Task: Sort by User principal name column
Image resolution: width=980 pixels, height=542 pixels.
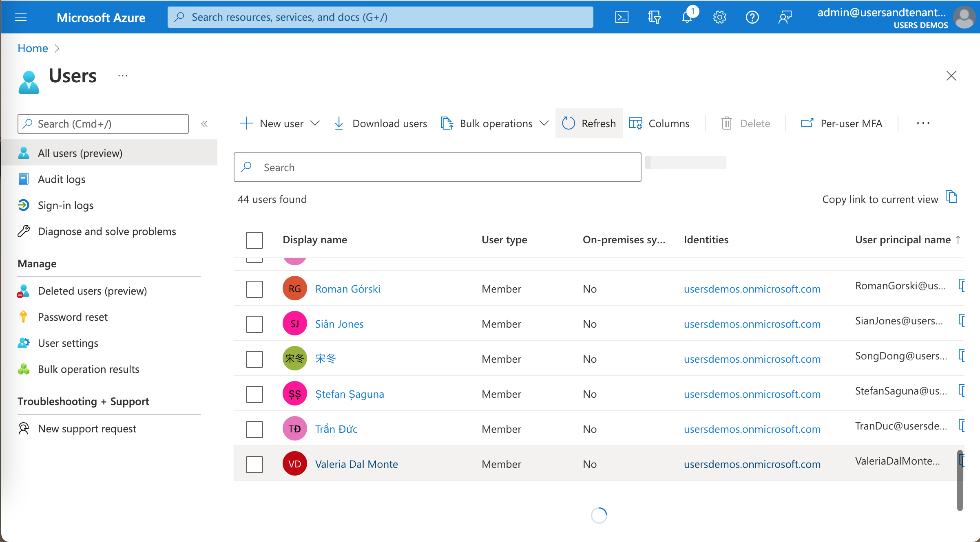Action: [908, 240]
